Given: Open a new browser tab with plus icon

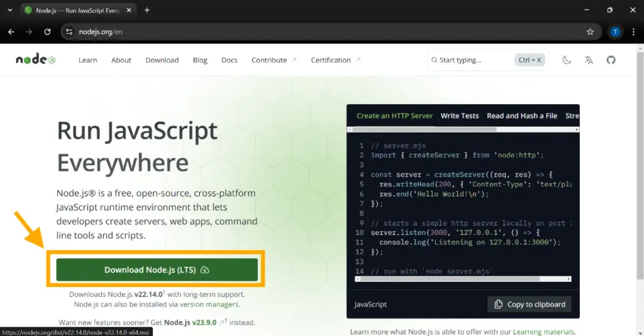Looking at the screenshot, I should click(x=147, y=10).
